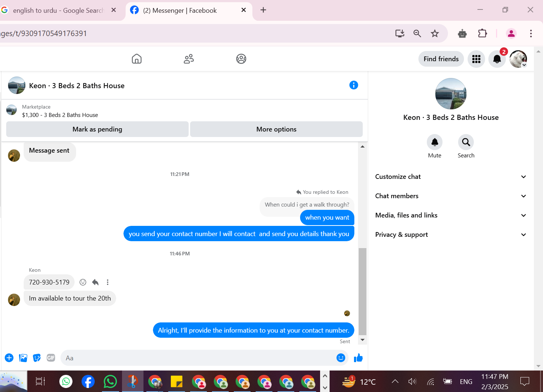The width and height of the screenshot is (543, 392).
Task: Click the address bar URL
Action: click(x=44, y=34)
